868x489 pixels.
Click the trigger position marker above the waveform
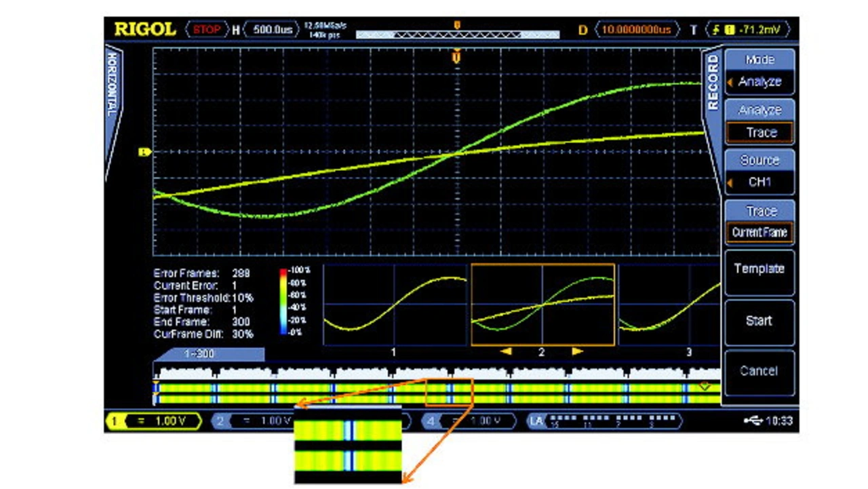point(457,57)
